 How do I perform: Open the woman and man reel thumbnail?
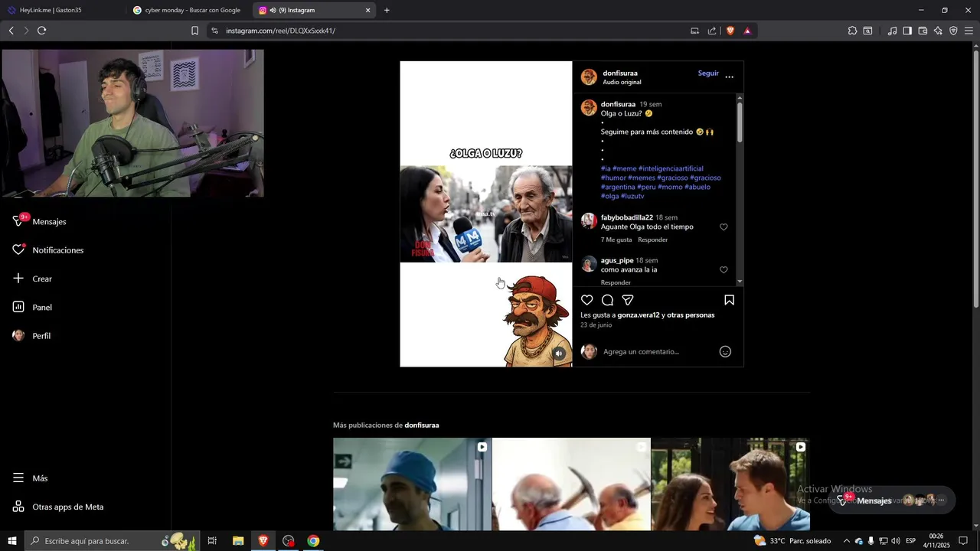730,484
